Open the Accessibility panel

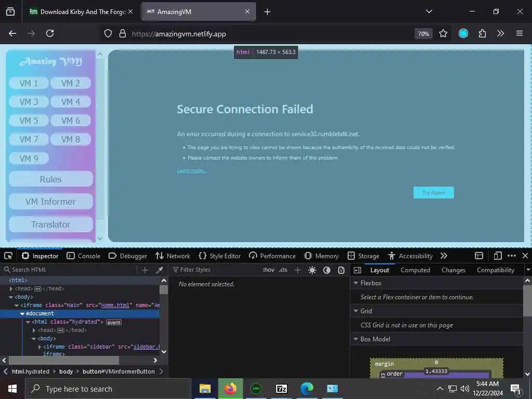(x=410, y=256)
